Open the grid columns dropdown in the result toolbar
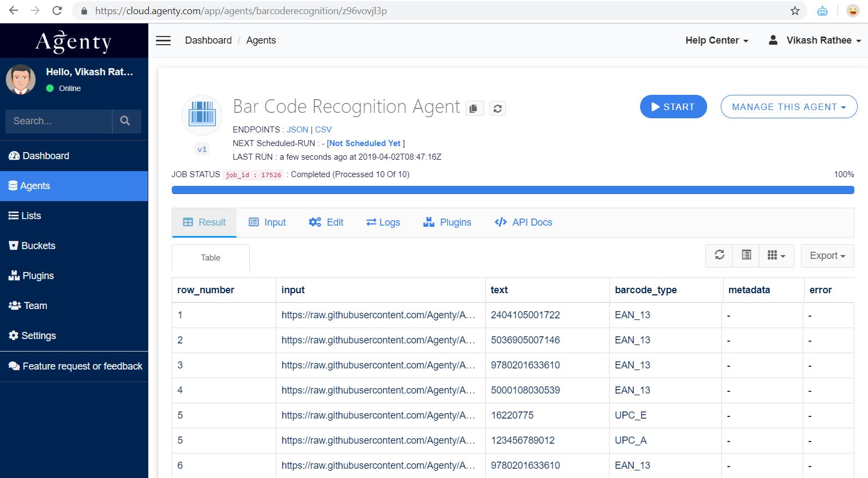The image size is (868, 478). (x=776, y=255)
